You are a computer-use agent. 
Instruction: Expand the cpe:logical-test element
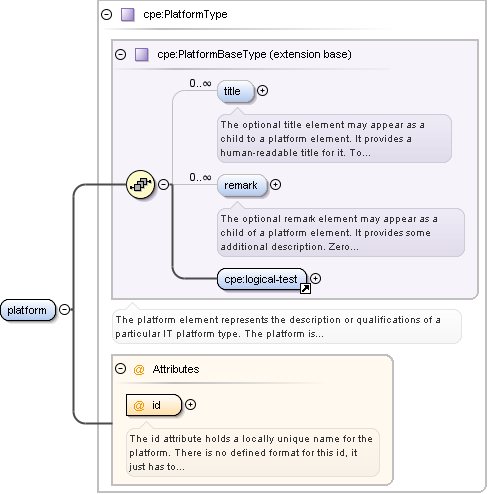click(x=315, y=278)
